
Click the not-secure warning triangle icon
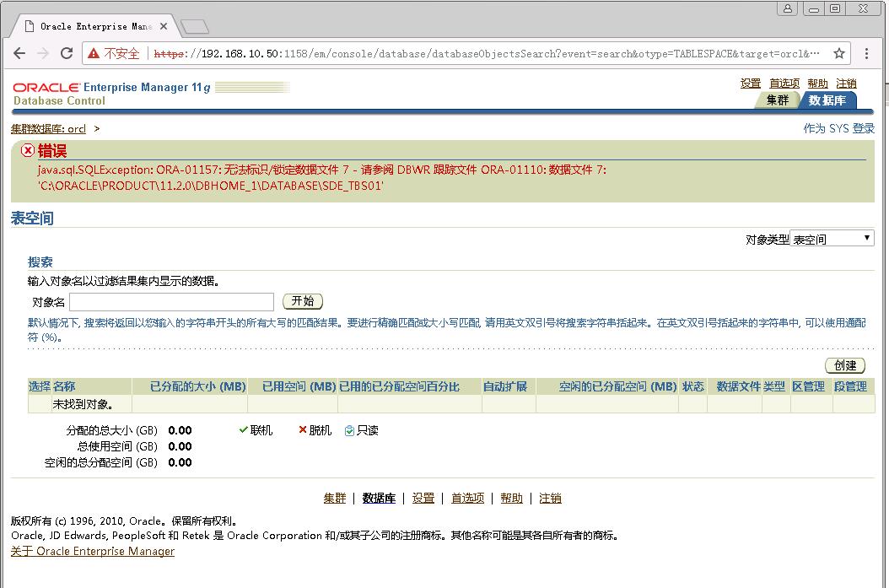tap(94, 53)
